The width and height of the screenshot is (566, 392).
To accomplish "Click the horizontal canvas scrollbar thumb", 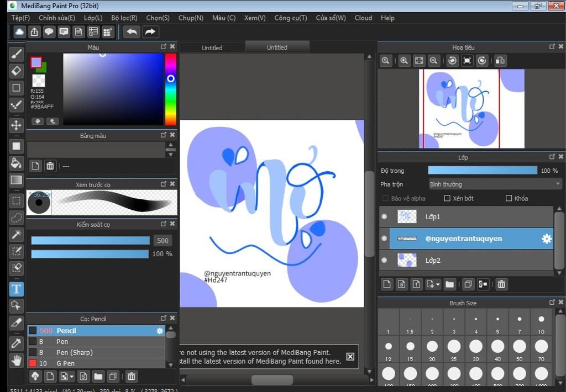I will pyautogui.click(x=272, y=380).
